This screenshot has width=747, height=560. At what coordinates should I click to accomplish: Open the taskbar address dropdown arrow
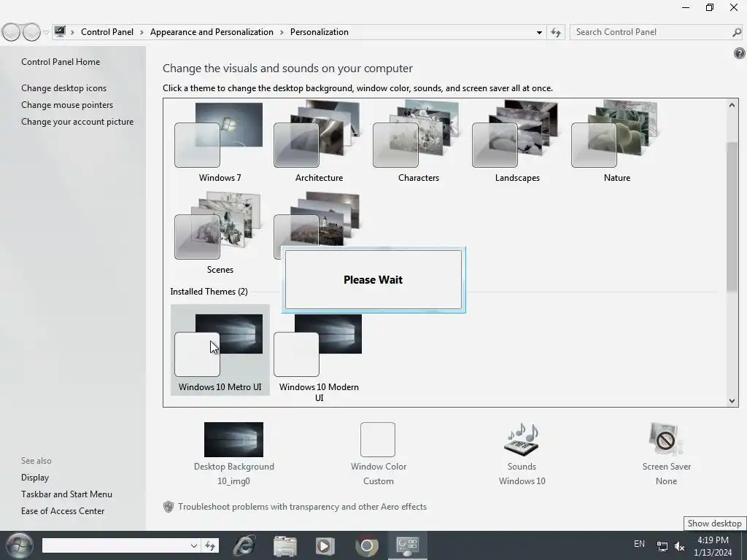point(193,545)
